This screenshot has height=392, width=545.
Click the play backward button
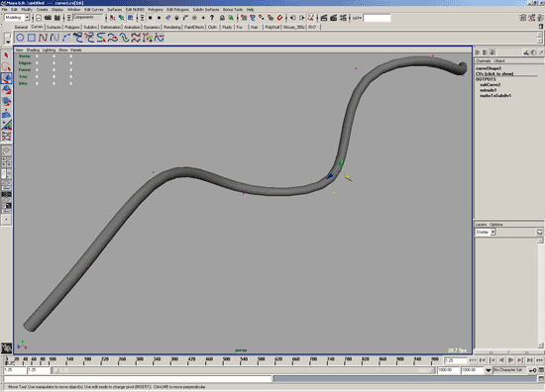pyautogui.click(x=501, y=360)
